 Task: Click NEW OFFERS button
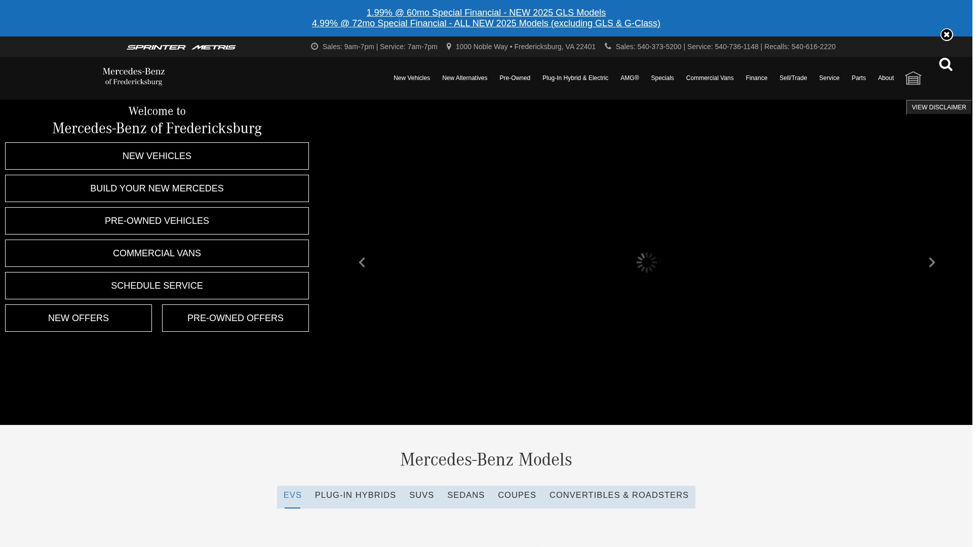point(79,318)
